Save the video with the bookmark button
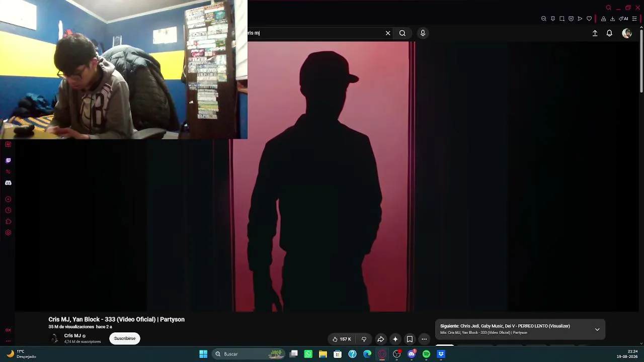Image resolution: width=644 pixels, height=362 pixels. click(x=410, y=339)
